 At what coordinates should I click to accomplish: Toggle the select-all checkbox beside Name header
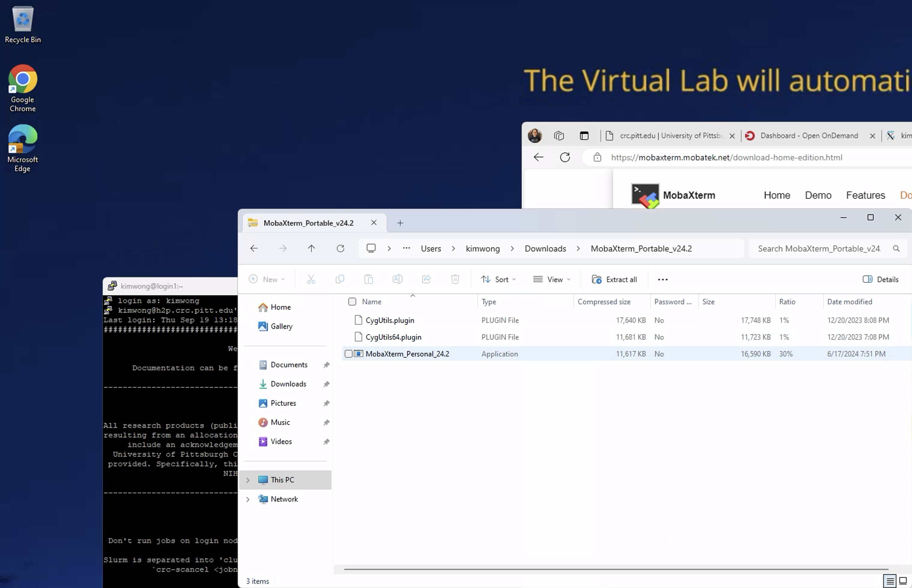(x=352, y=301)
